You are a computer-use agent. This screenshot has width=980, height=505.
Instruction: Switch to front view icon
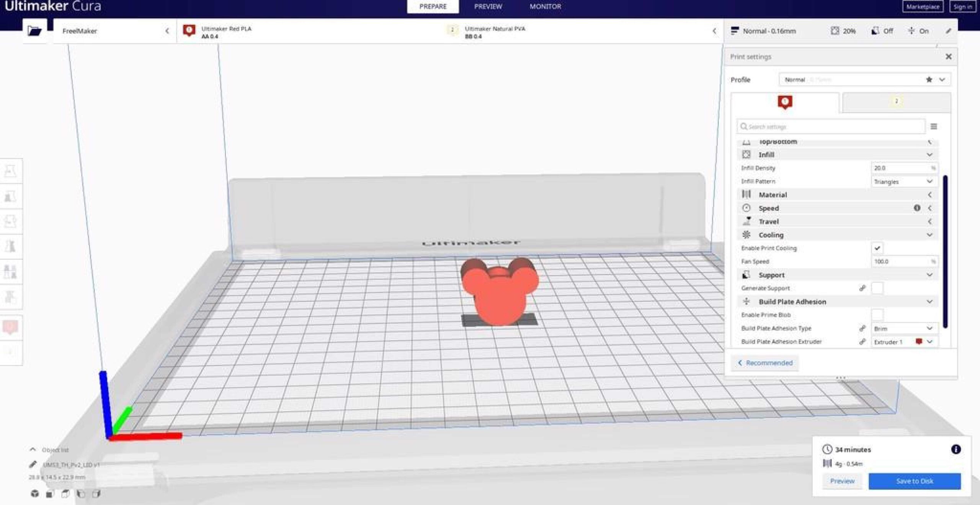(49, 494)
